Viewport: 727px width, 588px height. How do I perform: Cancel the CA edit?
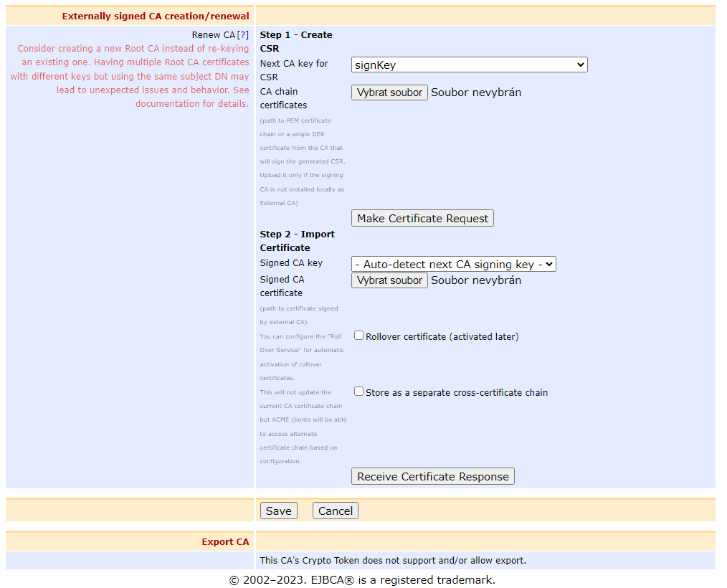pyautogui.click(x=335, y=511)
